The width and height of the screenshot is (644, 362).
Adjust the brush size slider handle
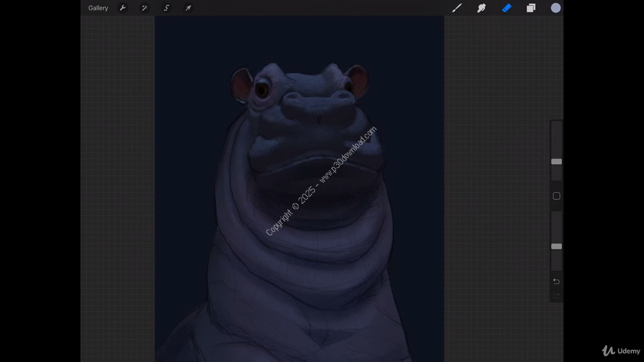[556, 161]
